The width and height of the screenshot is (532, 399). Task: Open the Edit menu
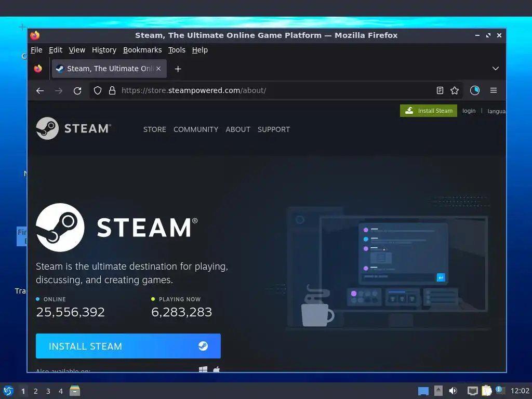pyautogui.click(x=55, y=50)
